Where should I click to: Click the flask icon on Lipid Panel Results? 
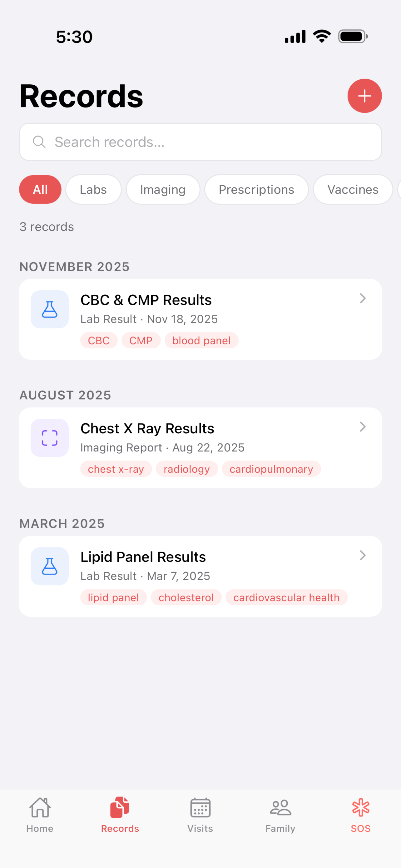[x=49, y=566]
